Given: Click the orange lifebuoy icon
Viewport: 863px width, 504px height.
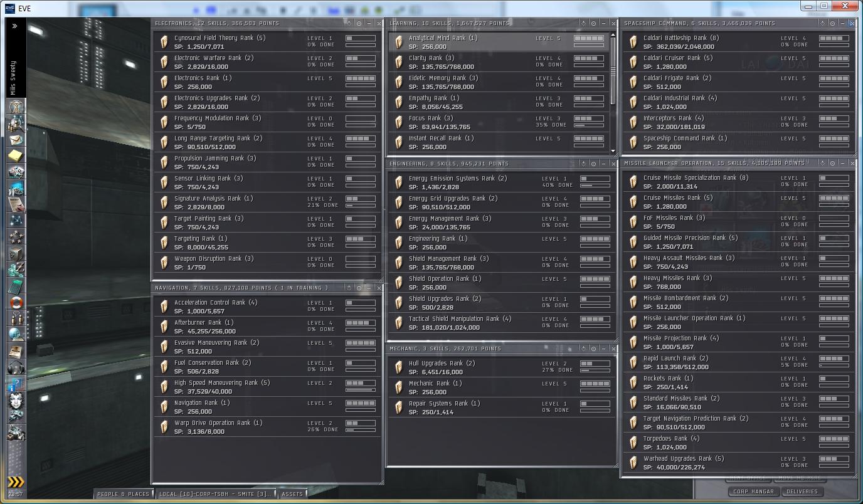Looking at the screenshot, I should coord(16,303).
